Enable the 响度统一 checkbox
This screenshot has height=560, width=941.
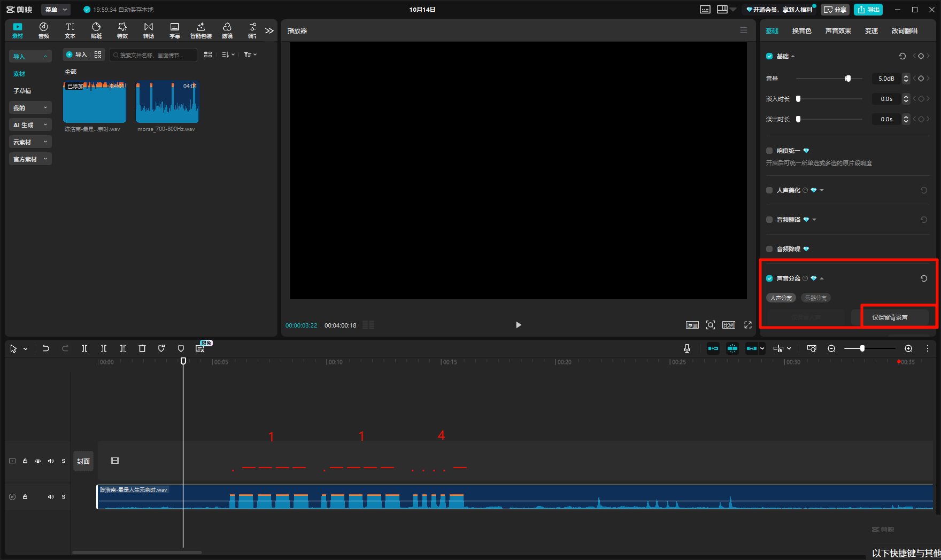769,151
